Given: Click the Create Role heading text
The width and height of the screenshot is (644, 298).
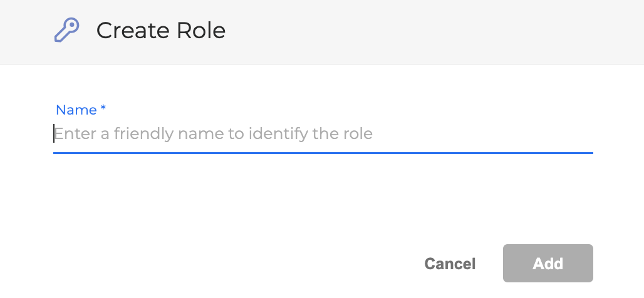Looking at the screenshot, I should click(x=160, y=30).
